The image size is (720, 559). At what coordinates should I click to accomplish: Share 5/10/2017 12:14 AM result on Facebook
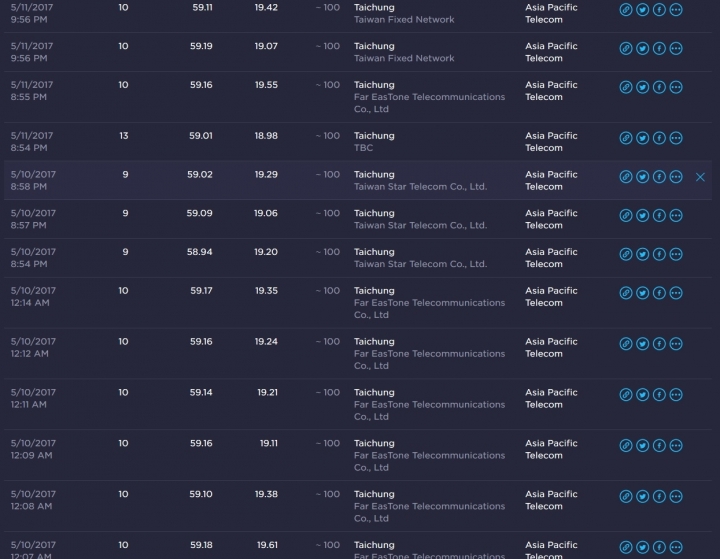(659, 293)
